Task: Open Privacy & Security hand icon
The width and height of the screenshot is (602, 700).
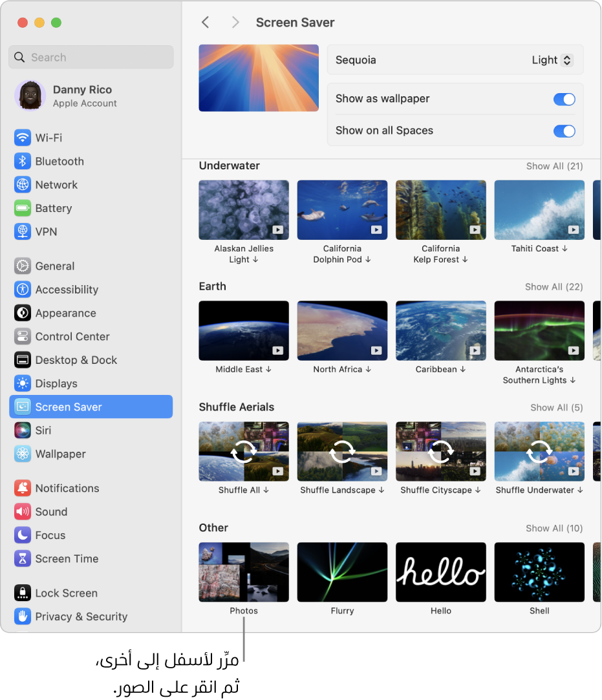Action: pyautogui.click(x=23, y=617)
